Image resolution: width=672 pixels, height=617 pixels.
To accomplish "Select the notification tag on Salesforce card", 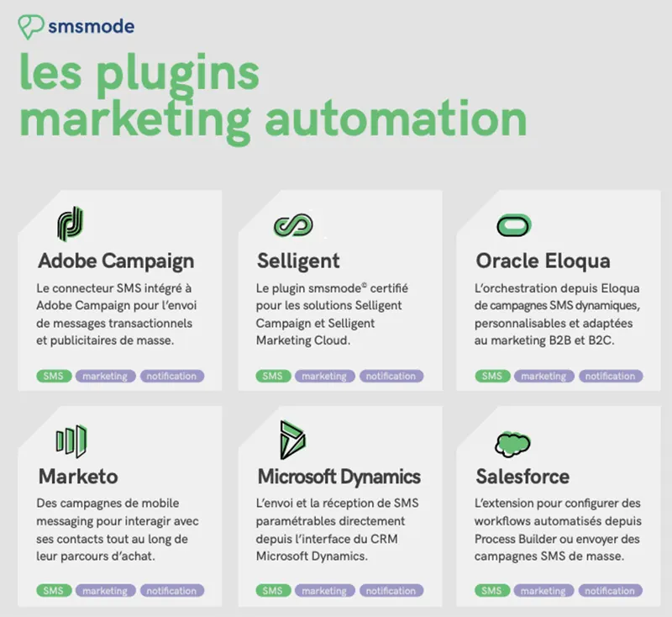I will point(611,590).
